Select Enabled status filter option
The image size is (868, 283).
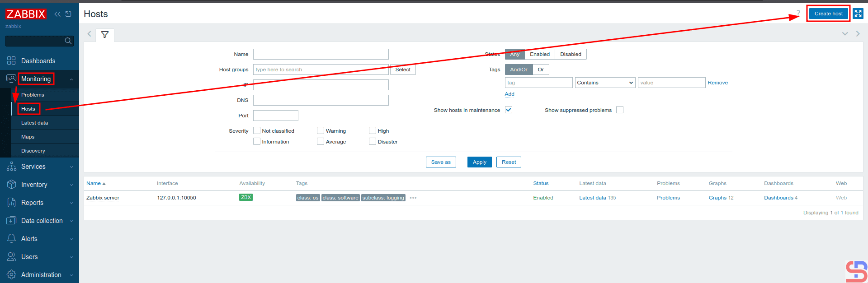[539, 54]
